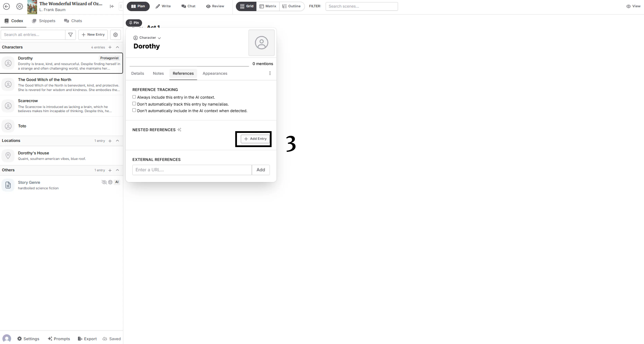Click Add external reference URL button

(260, 169)
